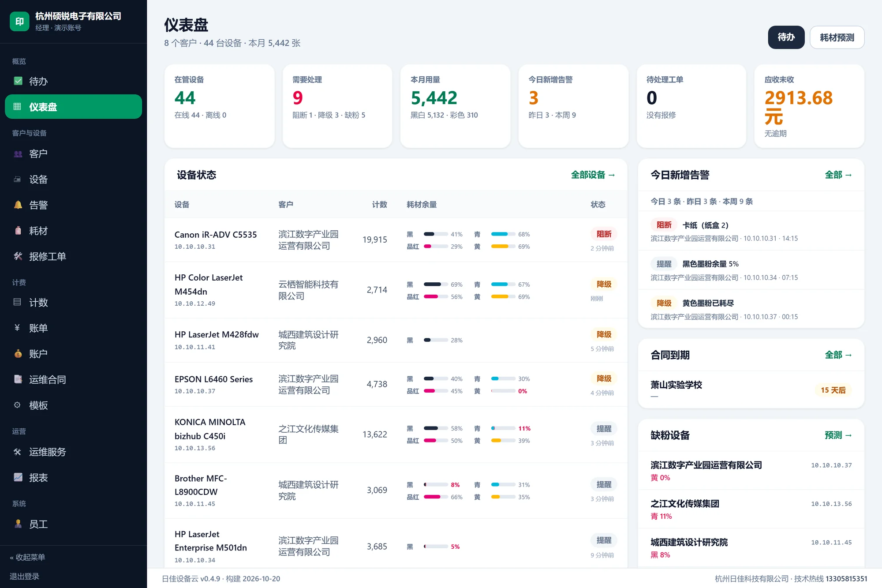Click 之江文化传媒集团 in 缺粉设备 list
Image resolution: width=882 pixels, height=588 pixels.
pos(684,504)
